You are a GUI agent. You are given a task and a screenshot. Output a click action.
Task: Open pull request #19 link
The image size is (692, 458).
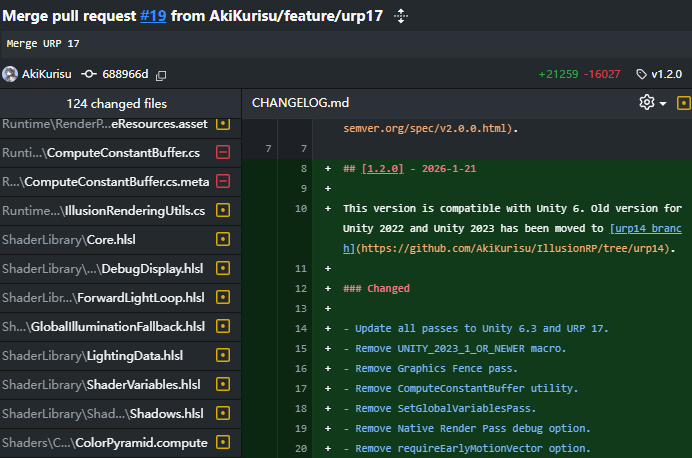[x=154, y=16]
